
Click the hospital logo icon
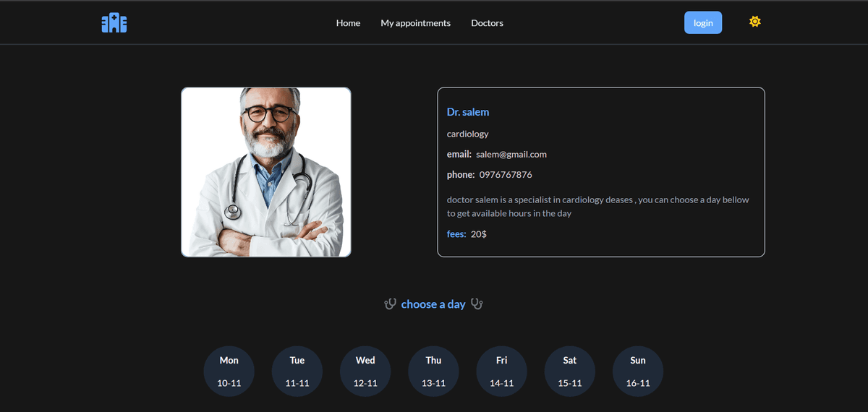(x=114, y=23)
